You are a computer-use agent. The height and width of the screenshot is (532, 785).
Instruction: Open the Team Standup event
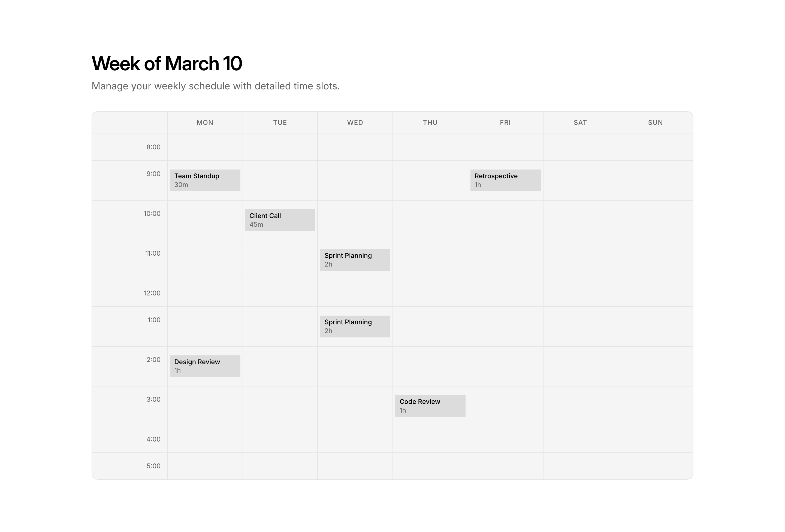click(x=205, y=180)
